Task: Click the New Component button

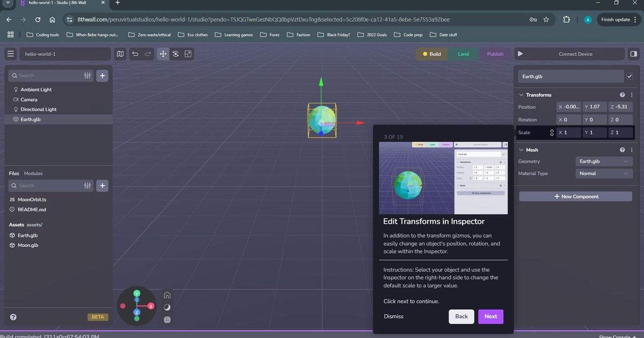Action: (x=575, y=196)
